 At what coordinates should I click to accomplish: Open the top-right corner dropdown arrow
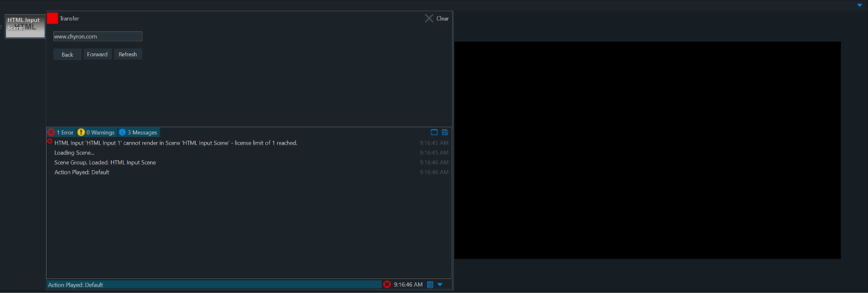point(859,5)
